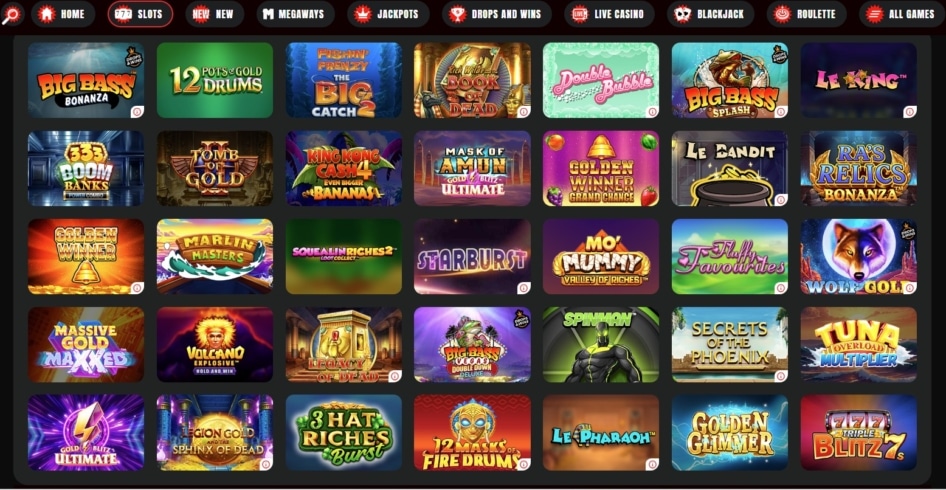Click the cards icon beside Blackjack
This screenshot has width=946, height=490.
[682, 14]
